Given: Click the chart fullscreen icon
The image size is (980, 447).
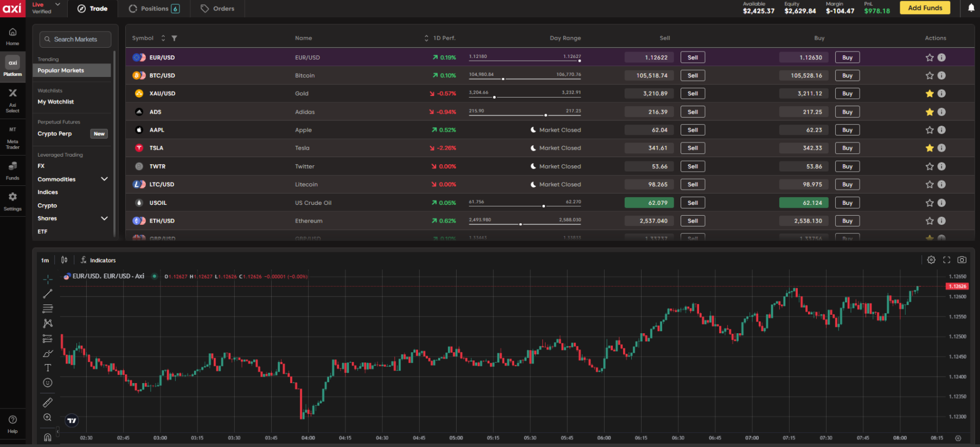Looking at the screenshot, I should pyautogui.click(x=946, y=260).
